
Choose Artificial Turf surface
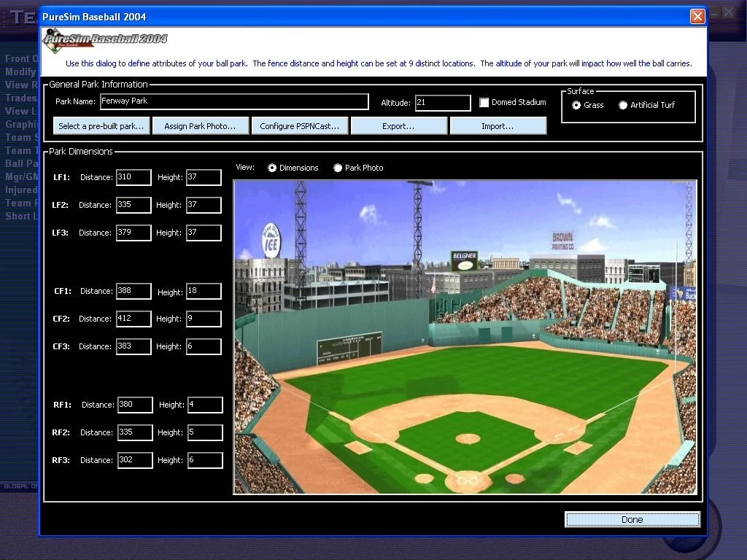(623, 105)
